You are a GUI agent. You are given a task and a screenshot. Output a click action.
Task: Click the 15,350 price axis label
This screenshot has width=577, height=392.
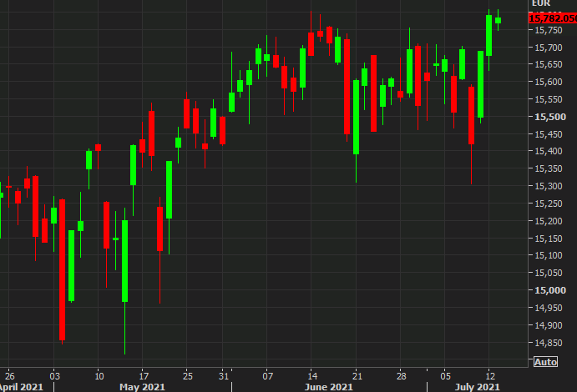pos(549,168)
